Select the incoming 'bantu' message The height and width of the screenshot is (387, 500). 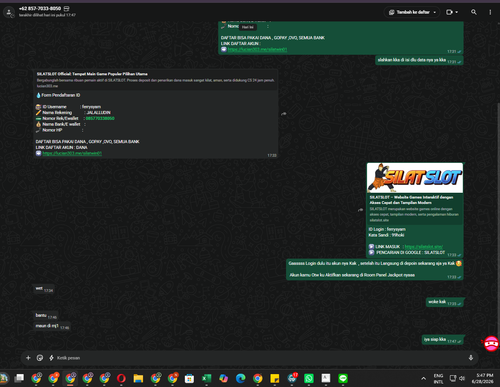(x=46, y=316)
